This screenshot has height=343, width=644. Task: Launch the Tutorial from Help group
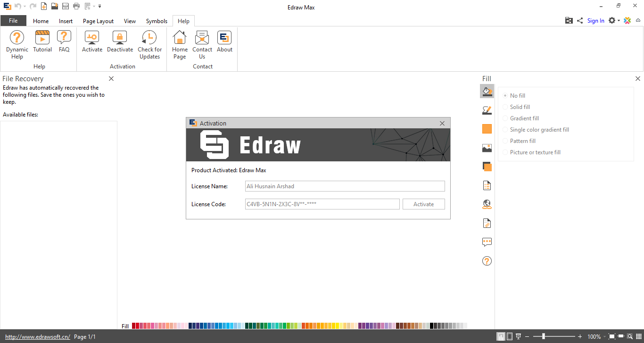point(42,42)
